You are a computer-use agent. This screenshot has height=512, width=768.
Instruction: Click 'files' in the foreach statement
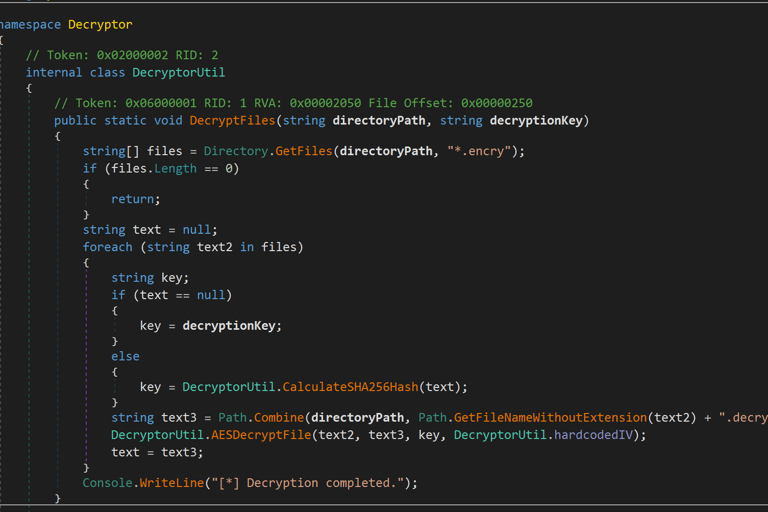pyautogui.click(x=279, y=247)
